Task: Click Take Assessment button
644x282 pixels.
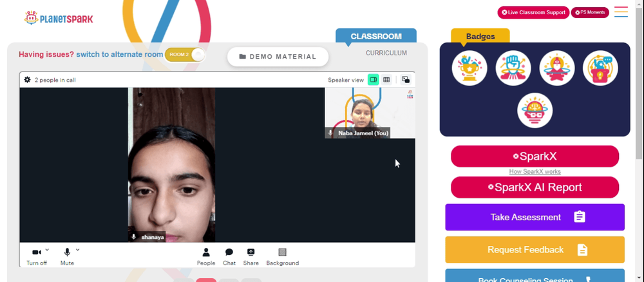Action: [535, 217]
